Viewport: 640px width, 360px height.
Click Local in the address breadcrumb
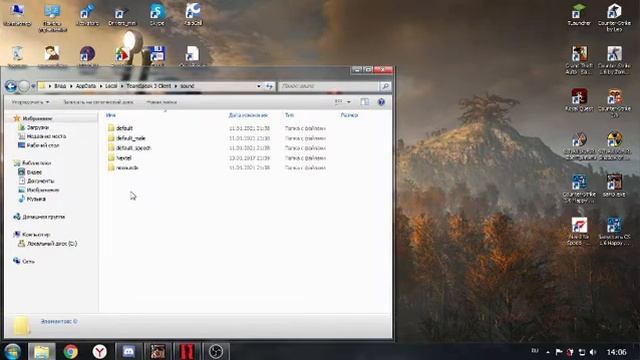point(111,86)
